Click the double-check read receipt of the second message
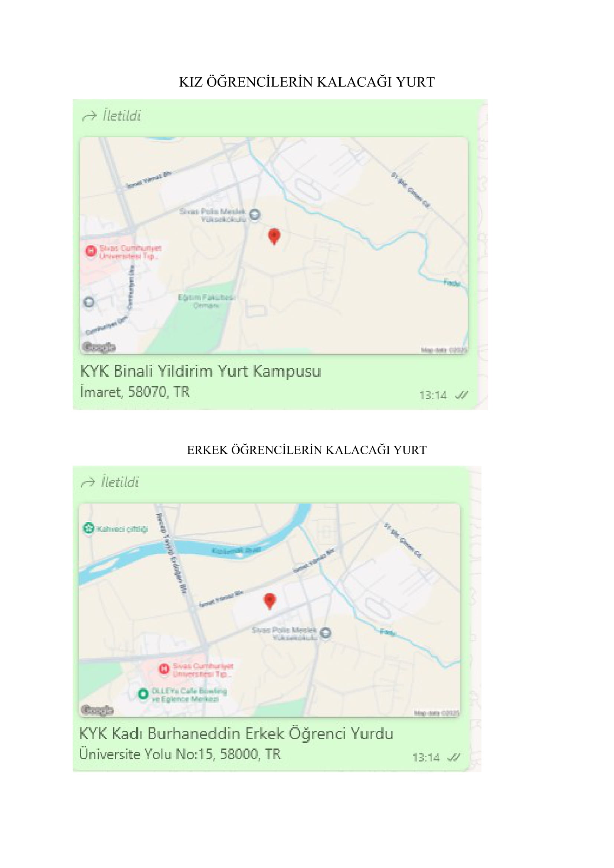 click(x=454, y=758)
